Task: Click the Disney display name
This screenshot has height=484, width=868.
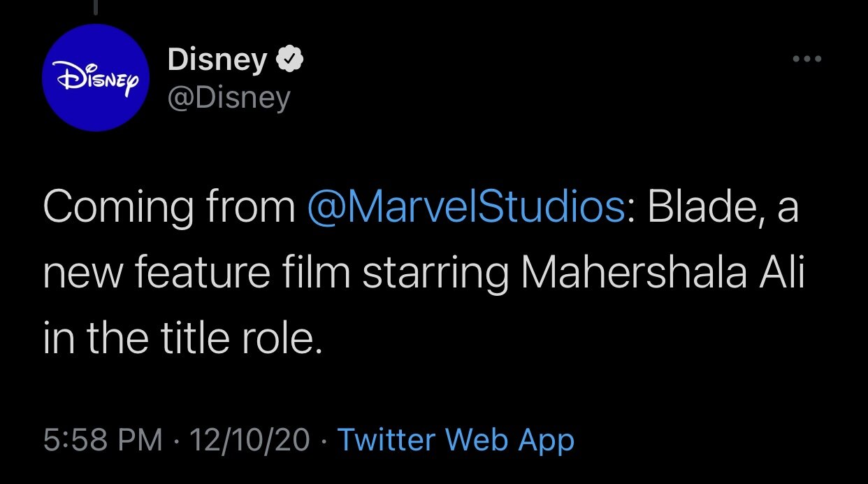Action: click(217, 62)
